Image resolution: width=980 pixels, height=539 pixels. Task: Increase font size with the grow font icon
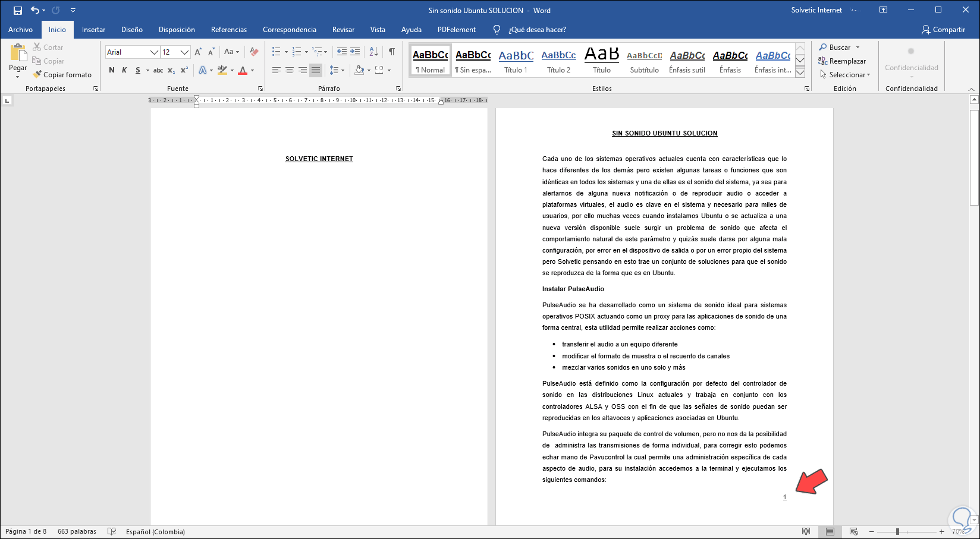point(199,52)
